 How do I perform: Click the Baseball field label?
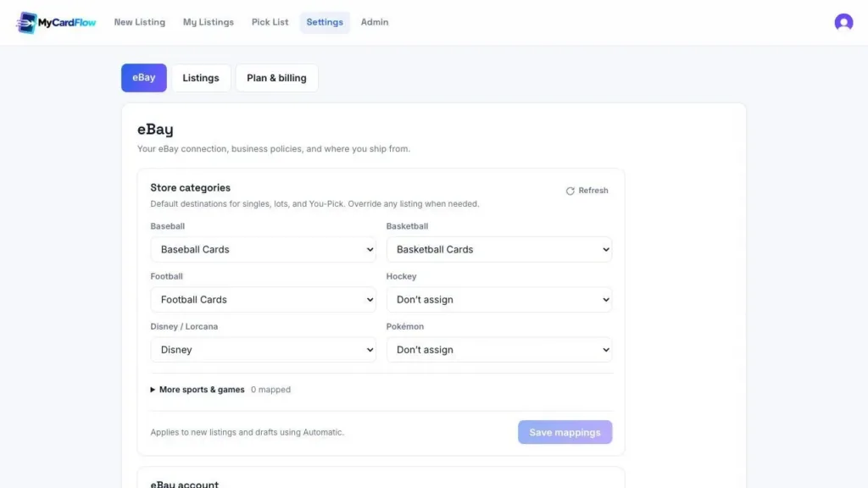point(168,226)
